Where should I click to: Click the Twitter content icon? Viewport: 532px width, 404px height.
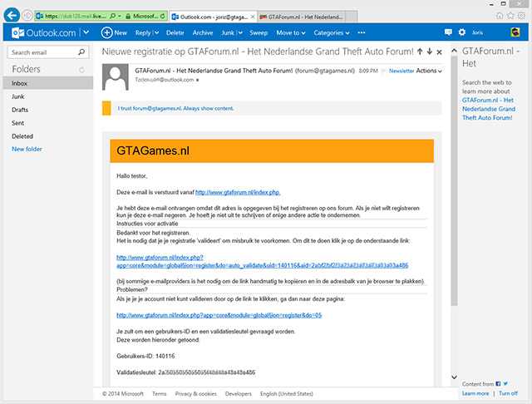pos(505,384)
